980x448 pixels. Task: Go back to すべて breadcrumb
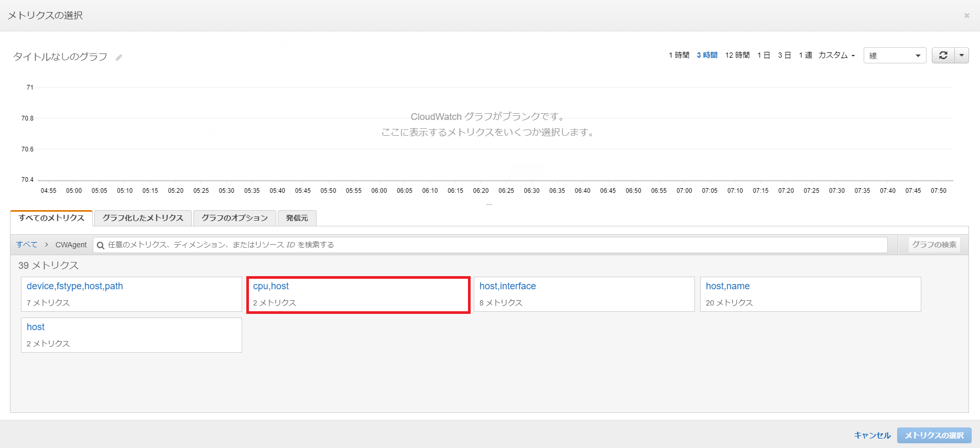pos(27,245)
